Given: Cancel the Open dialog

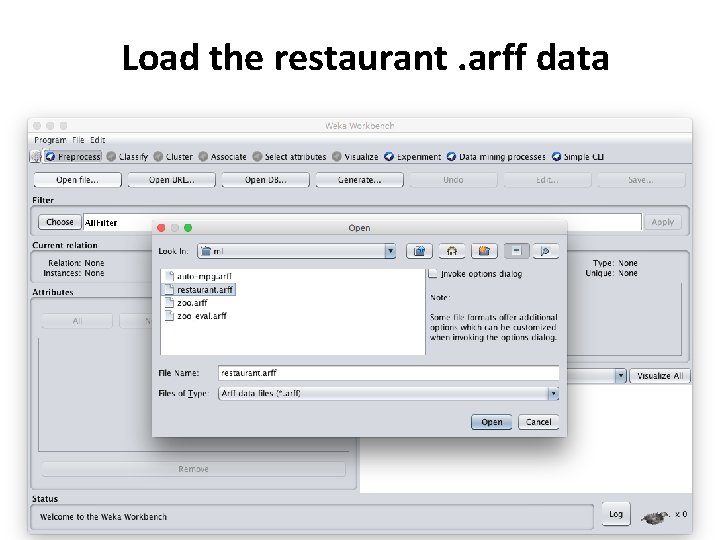Looking at the screenshot, I should (538, 422).
